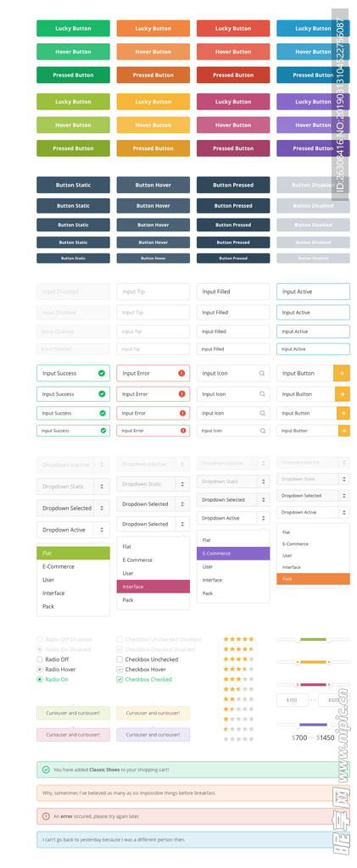
Task: Click the check-circle icon in the Classic Shoes cart alert
Action: 46,770
